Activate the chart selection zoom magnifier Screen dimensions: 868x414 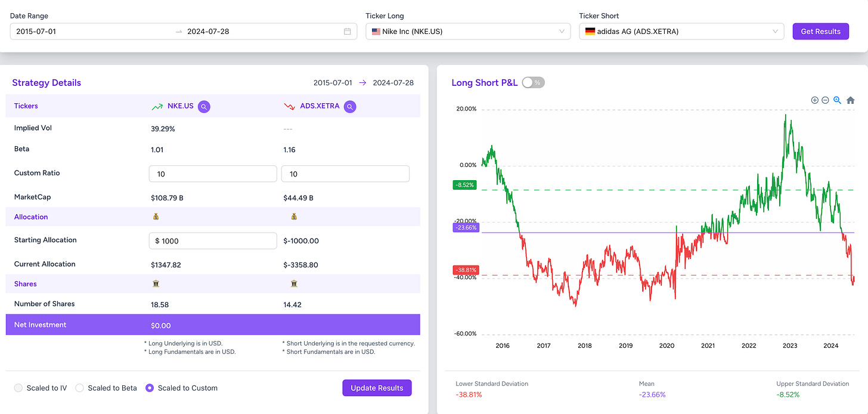[837, 100]
